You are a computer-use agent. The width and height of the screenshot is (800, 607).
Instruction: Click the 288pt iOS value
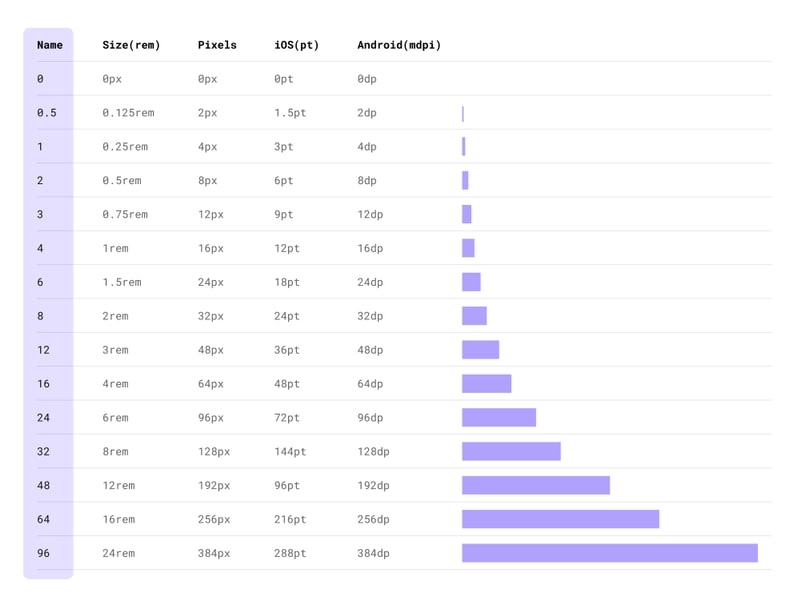click(x=290, y=553)
